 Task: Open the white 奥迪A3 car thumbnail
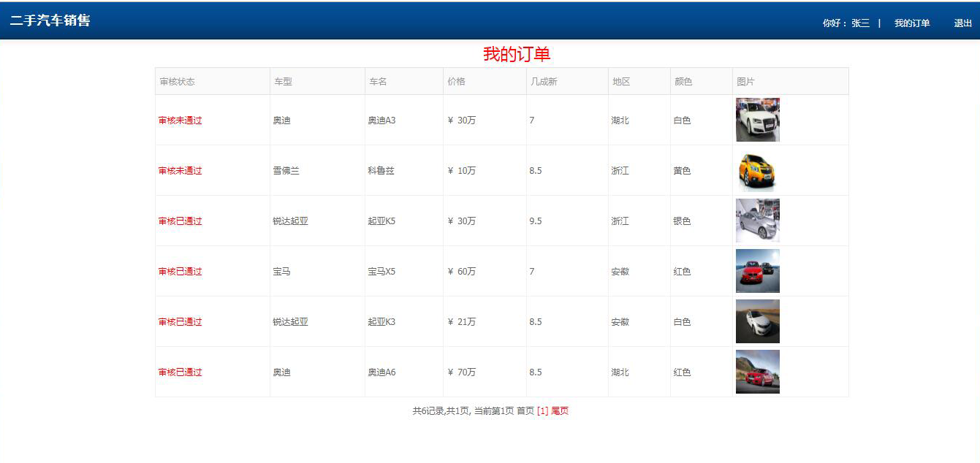758,120
